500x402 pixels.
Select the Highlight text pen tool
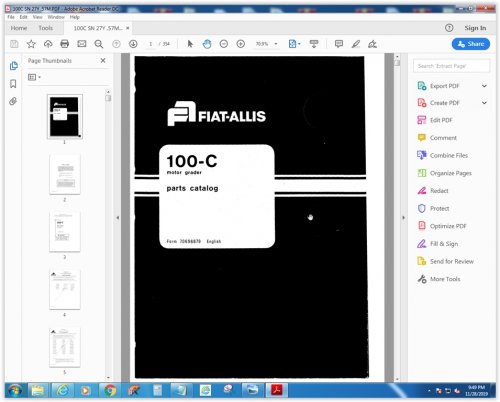pos(356,44)
